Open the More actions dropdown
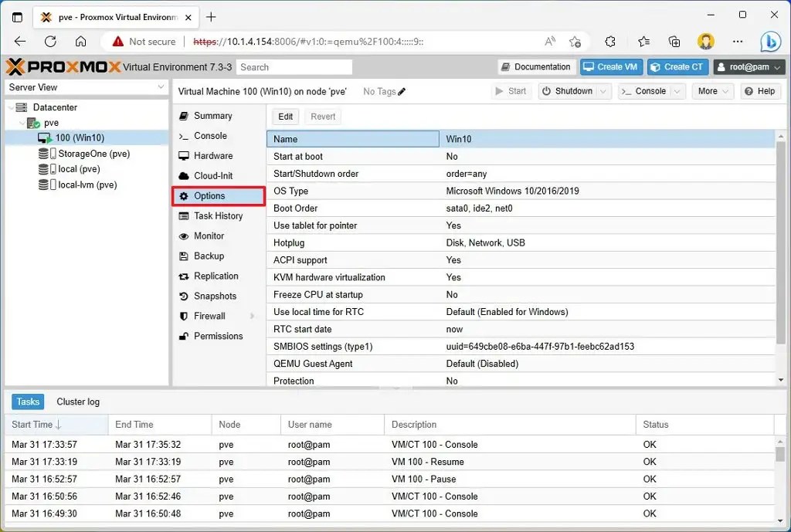 pyautogui.click(x=711, y=90)
